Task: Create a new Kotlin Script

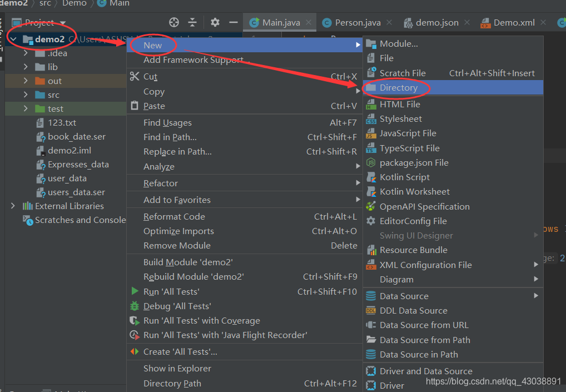Action: 453,177
